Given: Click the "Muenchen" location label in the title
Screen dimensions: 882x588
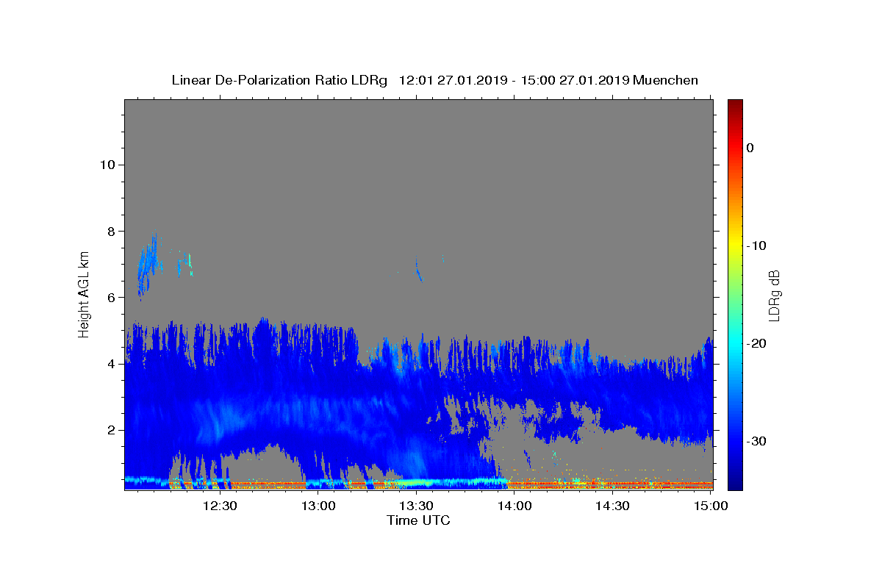Looking at the screenshot, I should pyautogui.click(x=665, y=80).
